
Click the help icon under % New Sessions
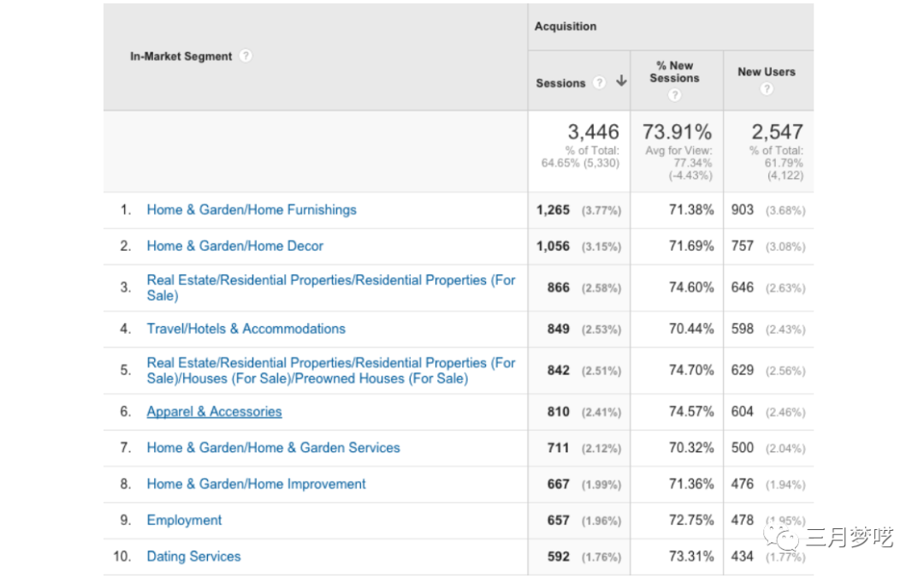click(674, 95)
